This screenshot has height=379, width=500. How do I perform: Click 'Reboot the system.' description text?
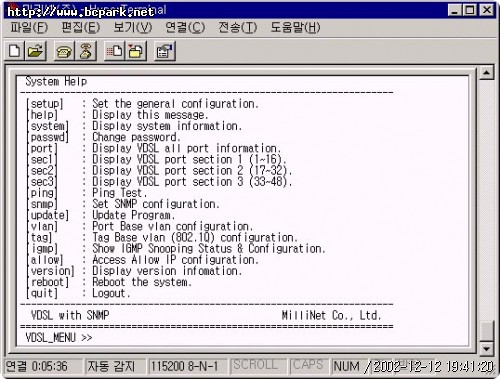click(x=142, y=282)
